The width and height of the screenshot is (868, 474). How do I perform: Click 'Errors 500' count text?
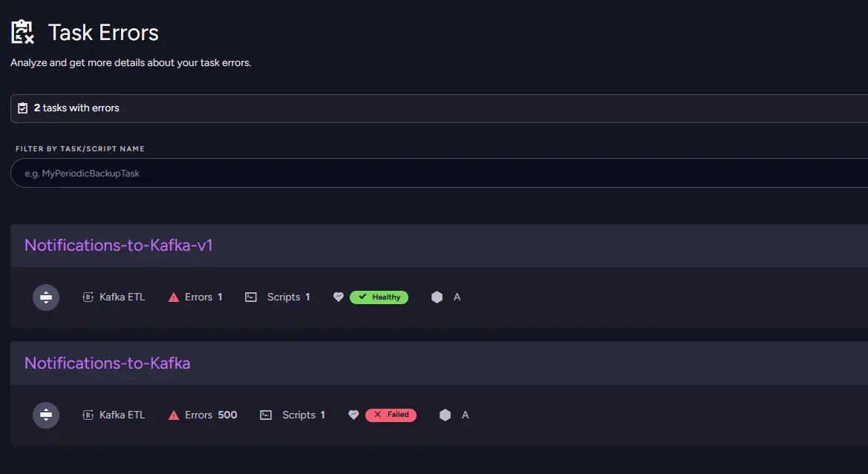(211, 415)
